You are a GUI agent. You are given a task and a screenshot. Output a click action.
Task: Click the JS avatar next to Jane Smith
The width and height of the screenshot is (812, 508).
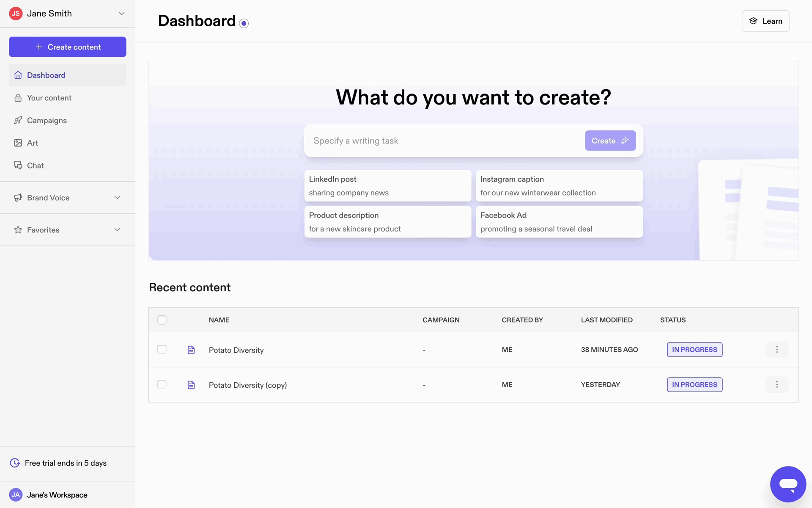(x=16, y=14)
